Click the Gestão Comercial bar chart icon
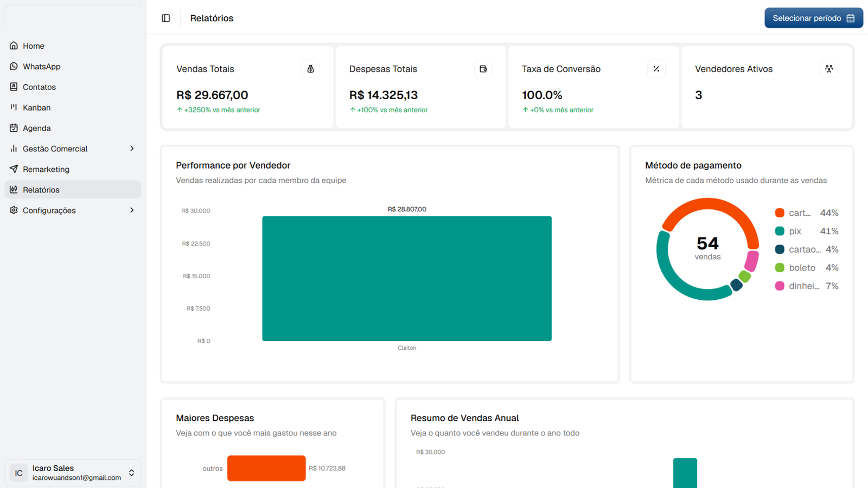868x488 pixels. pos(14,149)
